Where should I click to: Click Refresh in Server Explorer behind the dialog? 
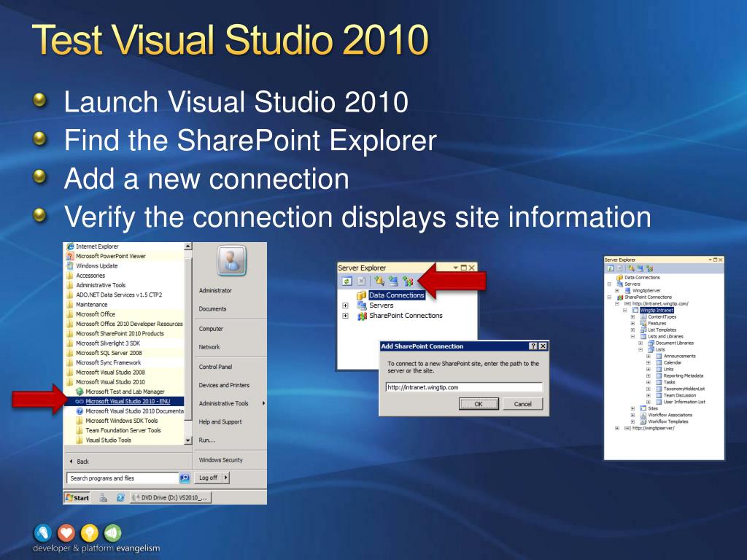pyautogui.click(x=347, y=281)
